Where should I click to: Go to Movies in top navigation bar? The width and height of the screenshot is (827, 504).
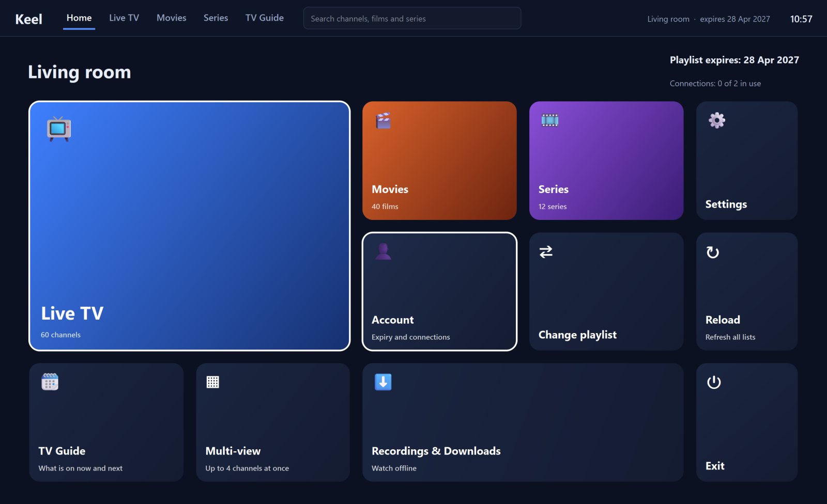point(172,18)
